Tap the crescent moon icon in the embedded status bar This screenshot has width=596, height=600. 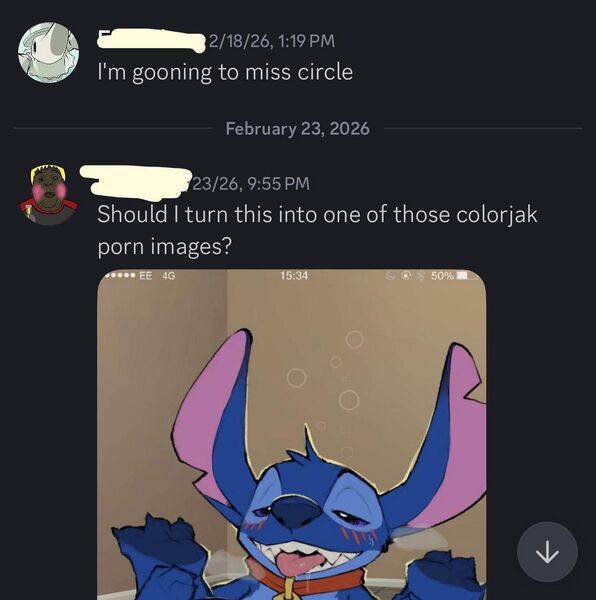[390, 276]
